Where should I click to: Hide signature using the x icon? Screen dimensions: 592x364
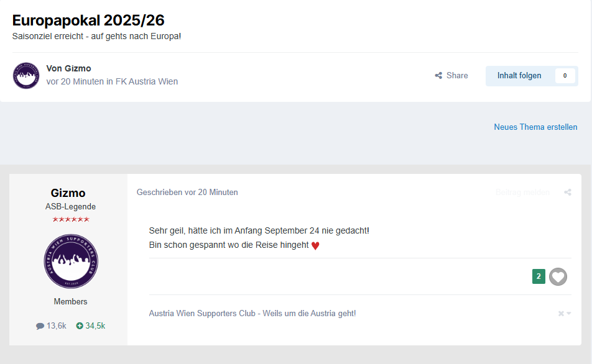561,314
